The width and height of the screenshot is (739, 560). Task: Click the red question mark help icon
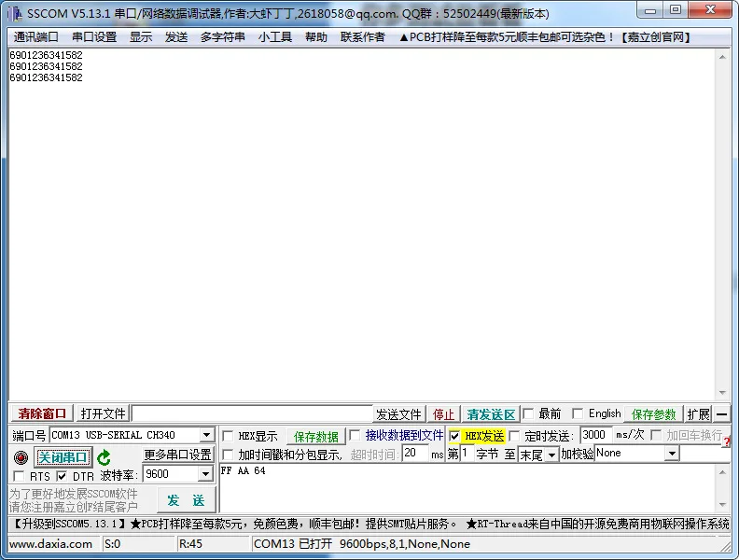click(x=727, y=441)
